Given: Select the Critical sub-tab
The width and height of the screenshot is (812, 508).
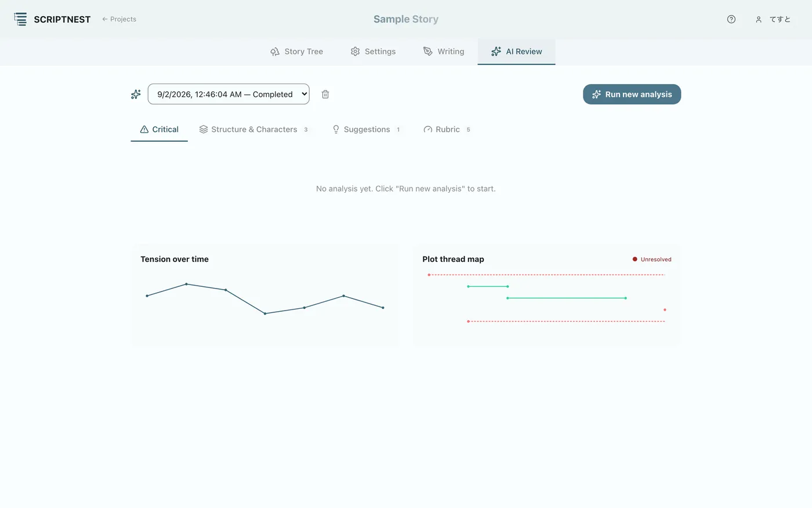Looking at the screenshot, I should click(x=159, y=129).
